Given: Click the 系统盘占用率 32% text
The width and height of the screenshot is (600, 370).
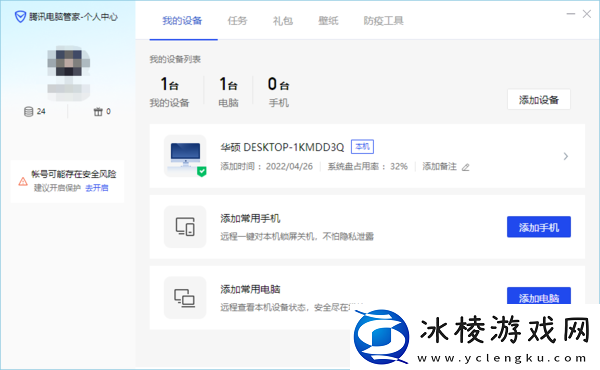Looking at the screenshot, I should pos(368,166).
